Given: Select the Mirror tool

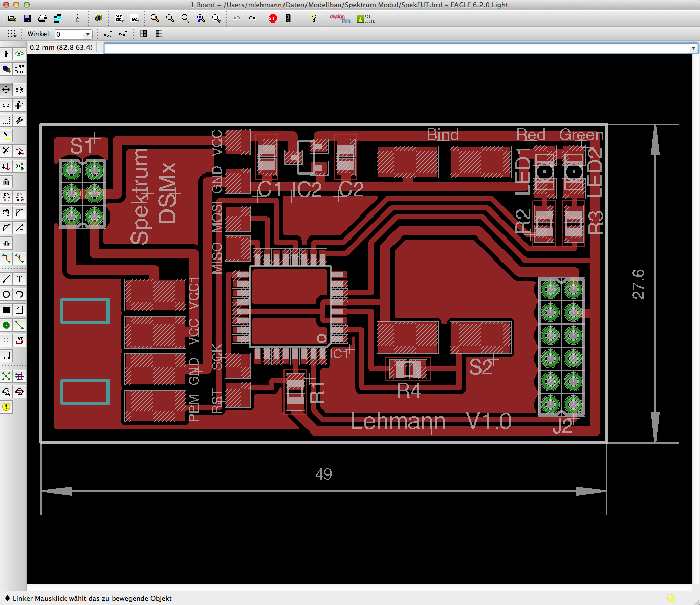Looking at the screenshot, I should pos(6,104).
